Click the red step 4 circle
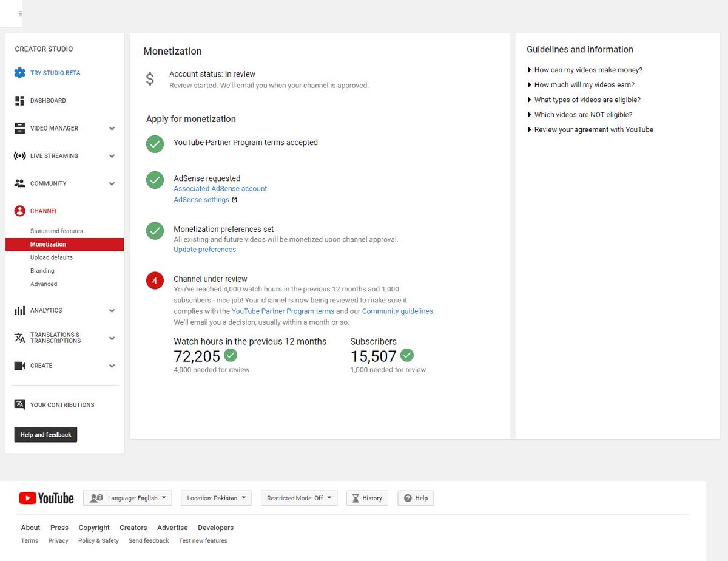 [x=155, y=281]
